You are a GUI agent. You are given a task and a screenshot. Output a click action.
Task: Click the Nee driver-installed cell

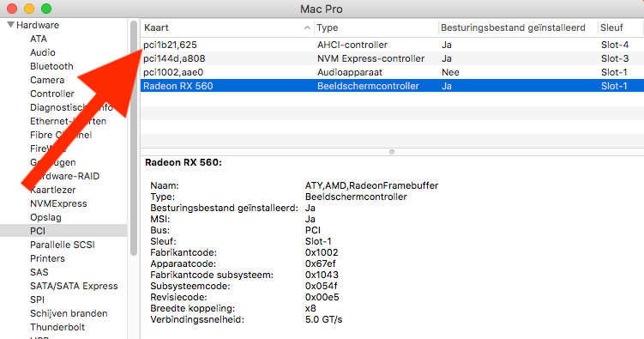click(x=450, y=72)
